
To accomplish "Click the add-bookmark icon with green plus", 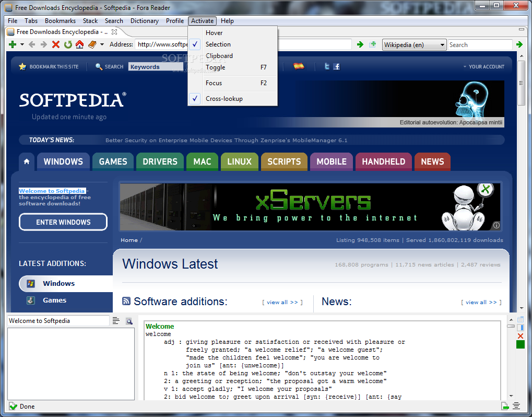I will (x=372, y=44).
